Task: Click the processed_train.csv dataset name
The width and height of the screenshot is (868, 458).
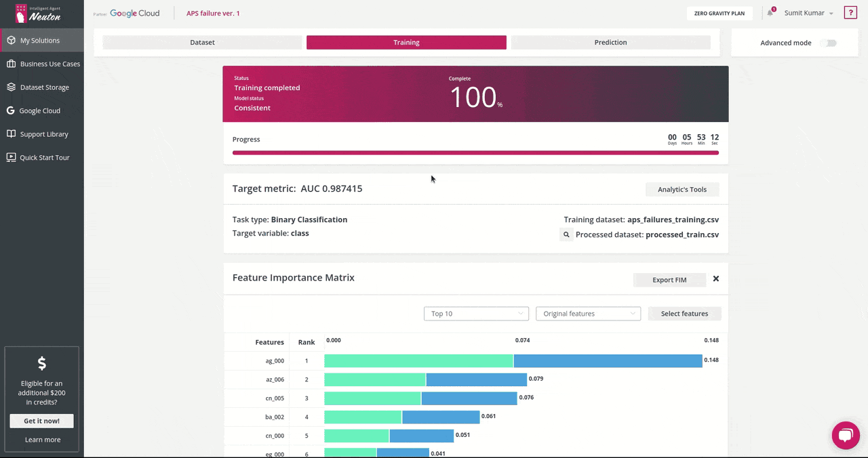Action: 682,234
